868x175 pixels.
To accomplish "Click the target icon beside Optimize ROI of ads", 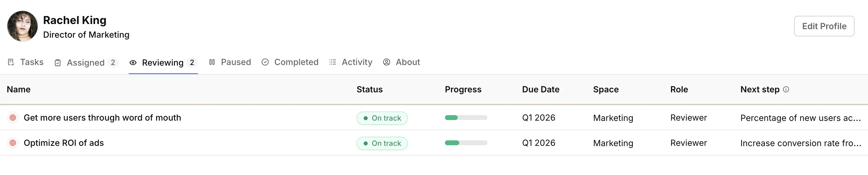I will pos(12,142).
